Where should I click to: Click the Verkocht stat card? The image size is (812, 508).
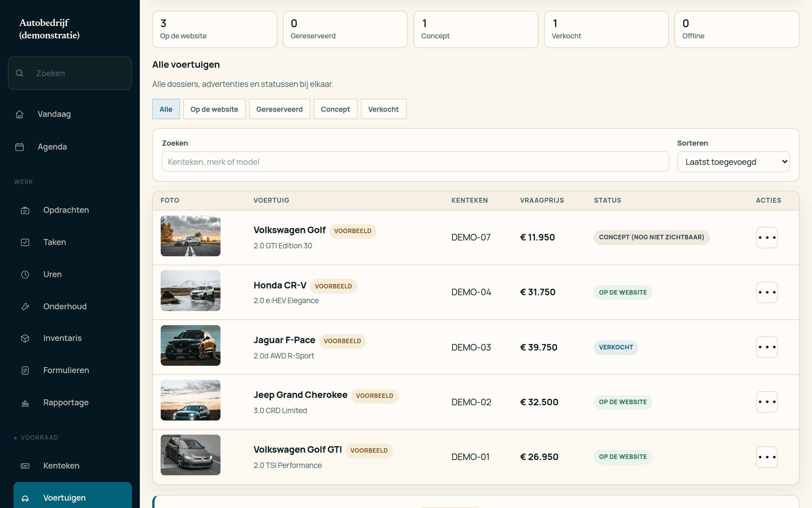tap(606, 29)
